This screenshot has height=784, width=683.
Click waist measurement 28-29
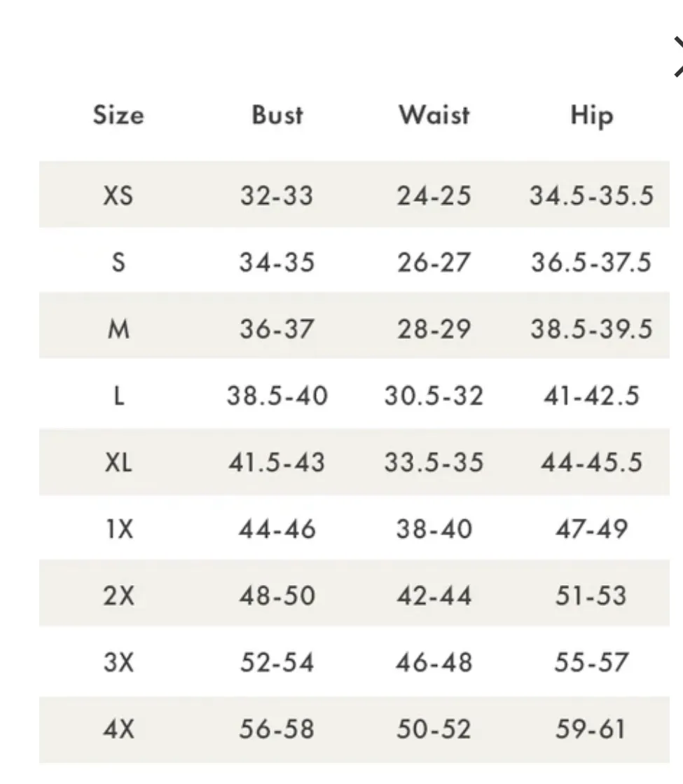[434, 329]
